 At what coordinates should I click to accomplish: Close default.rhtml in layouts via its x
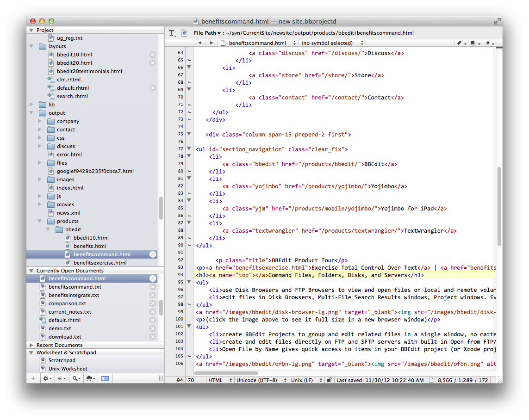[x=153, y=88]
